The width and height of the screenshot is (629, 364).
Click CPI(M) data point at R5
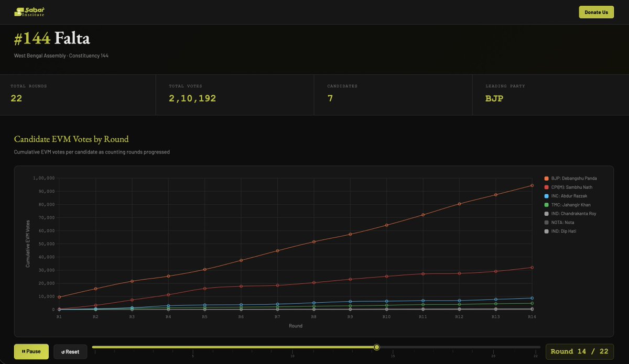point(204,289)
